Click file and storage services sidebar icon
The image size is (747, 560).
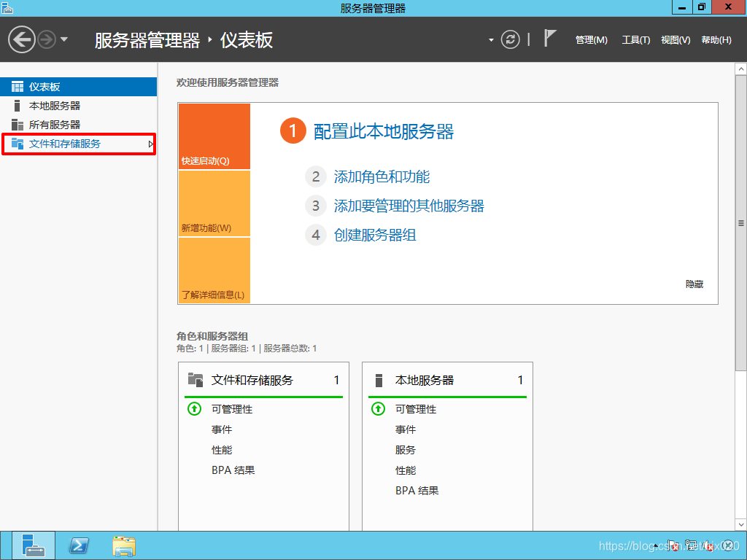click(18, 144)
